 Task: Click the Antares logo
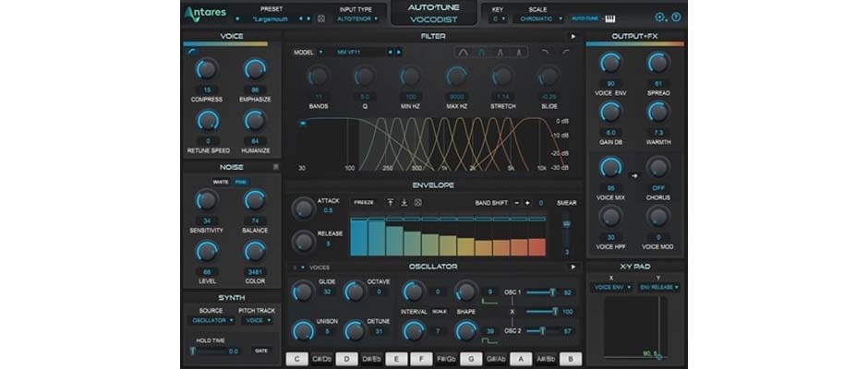[x=204, y=13]
